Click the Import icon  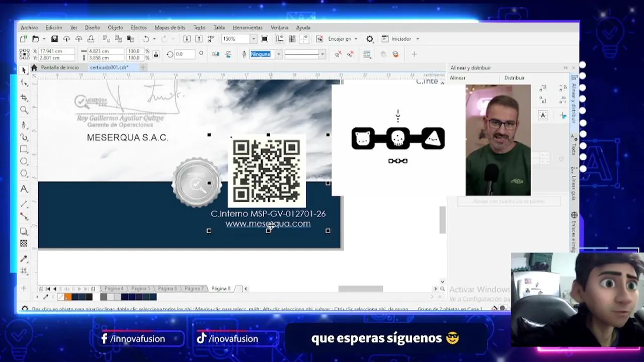[x=187, y=39]
